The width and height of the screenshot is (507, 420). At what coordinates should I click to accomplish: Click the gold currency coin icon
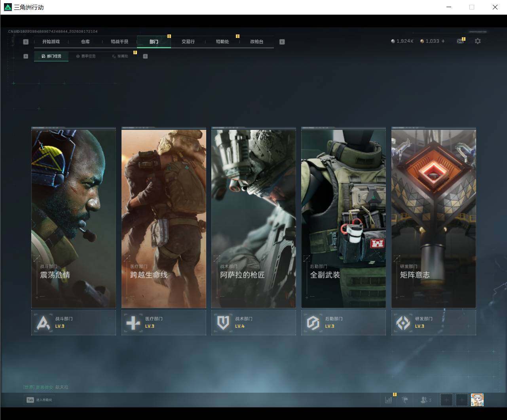[x=422, y=41]
